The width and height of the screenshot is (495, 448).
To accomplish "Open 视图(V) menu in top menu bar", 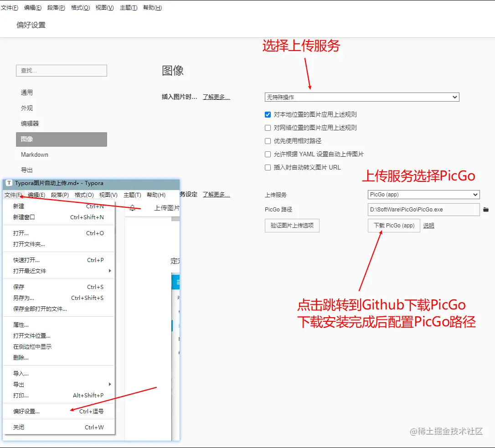I will pyautogui.click(x=104, y=8).
